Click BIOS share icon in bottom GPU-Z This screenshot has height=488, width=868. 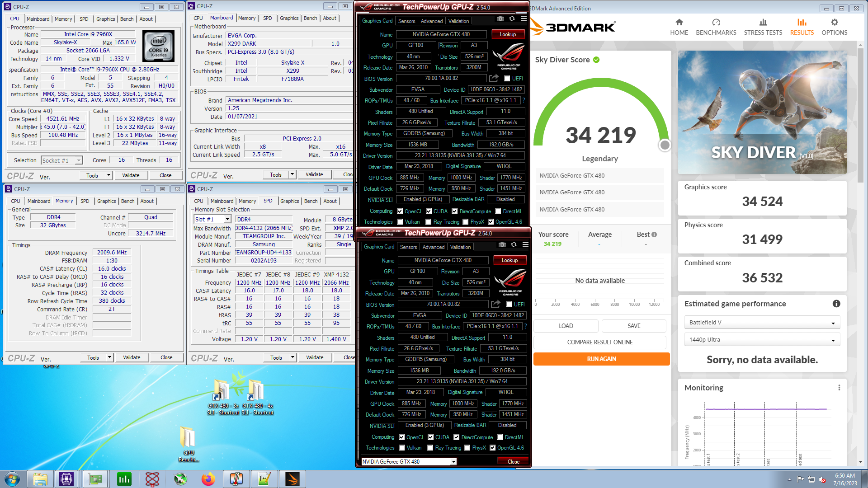tap(496, 304)
